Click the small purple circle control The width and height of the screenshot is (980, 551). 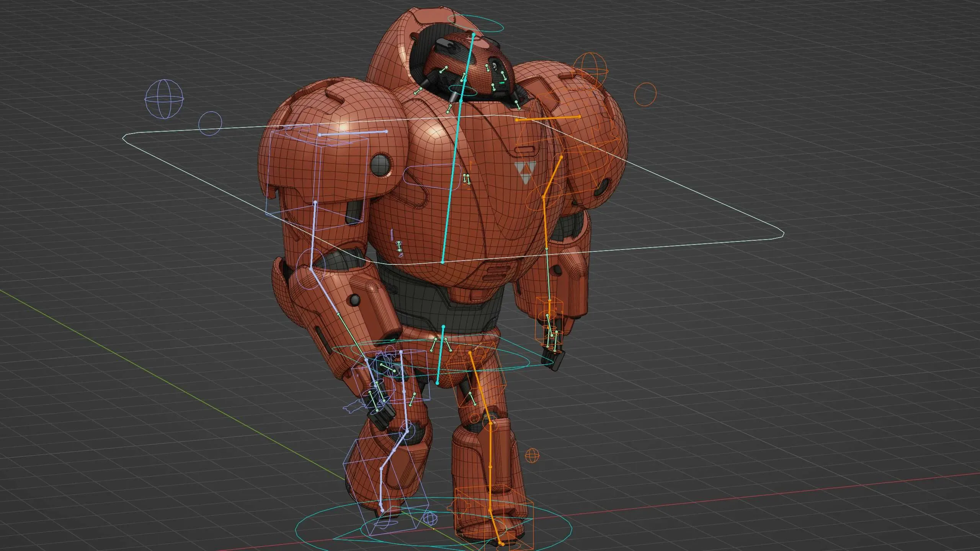(210, 123)
